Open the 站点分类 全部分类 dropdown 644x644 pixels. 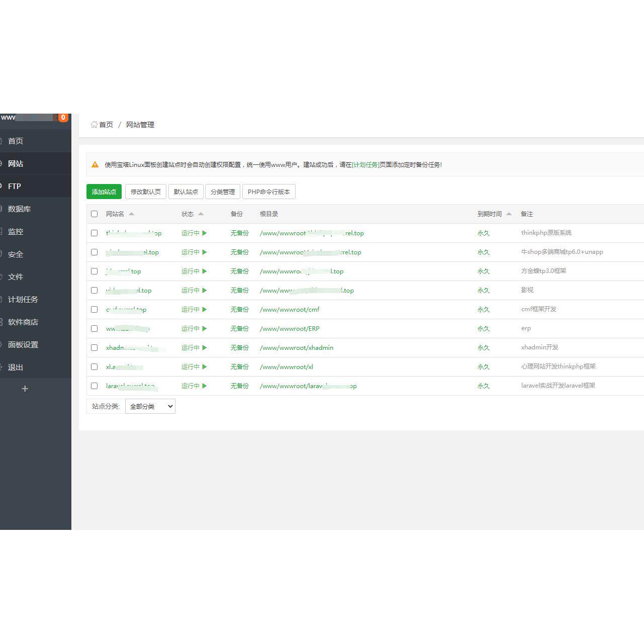pos(150,406)
